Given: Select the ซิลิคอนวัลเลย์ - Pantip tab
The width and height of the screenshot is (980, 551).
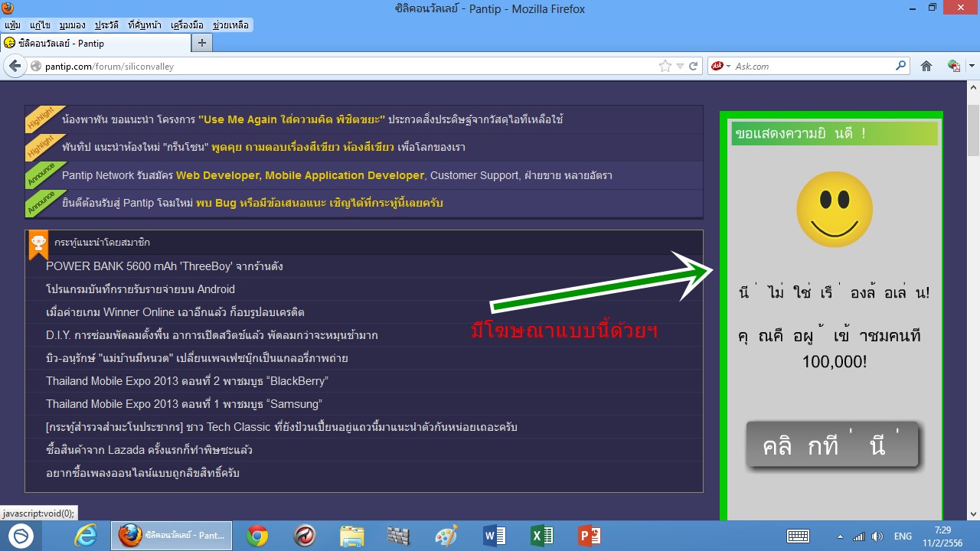Looking at the screenshot, I should 95,44.
